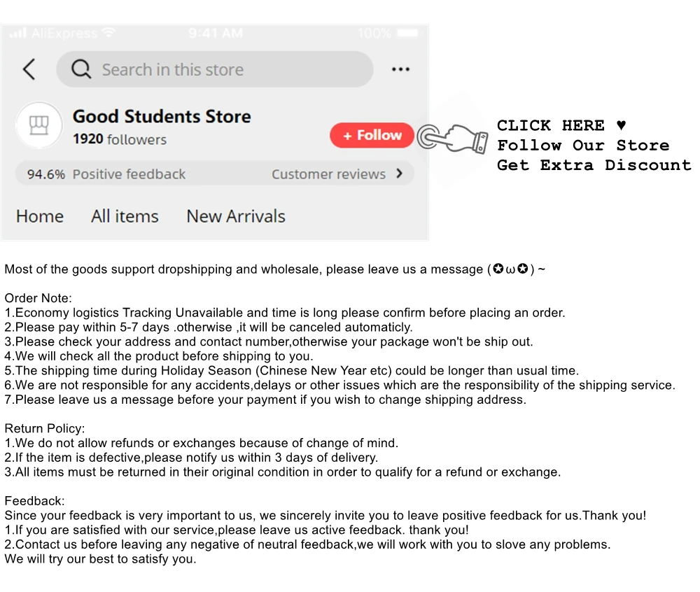Tap the back arrow
700x592 pixels.
29,69
